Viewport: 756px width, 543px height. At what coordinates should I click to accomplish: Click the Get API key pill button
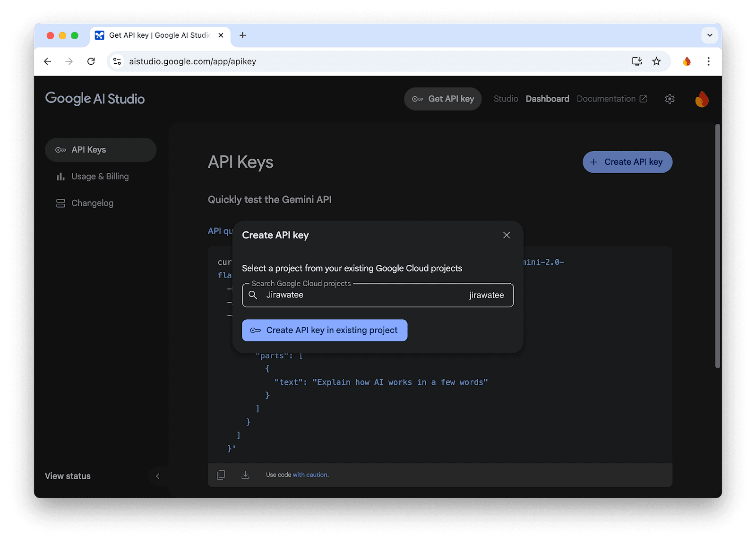(x=443, y=99)
